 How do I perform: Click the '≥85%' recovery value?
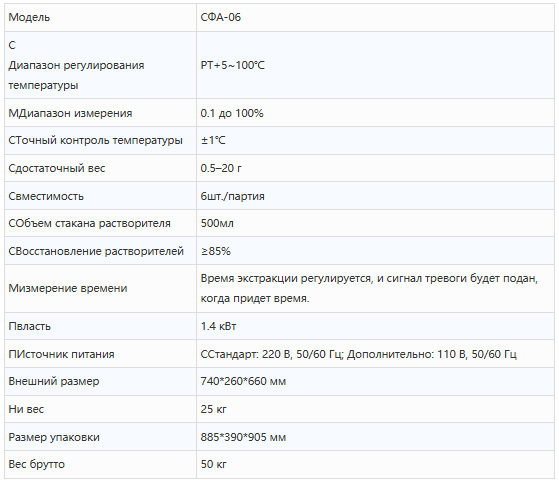point(216,251)
